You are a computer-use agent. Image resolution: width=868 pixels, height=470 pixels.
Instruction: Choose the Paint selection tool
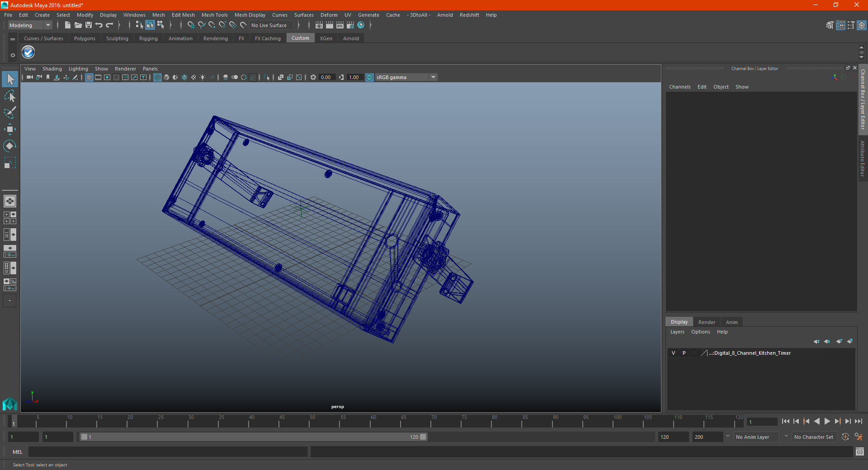pos(10,113)
